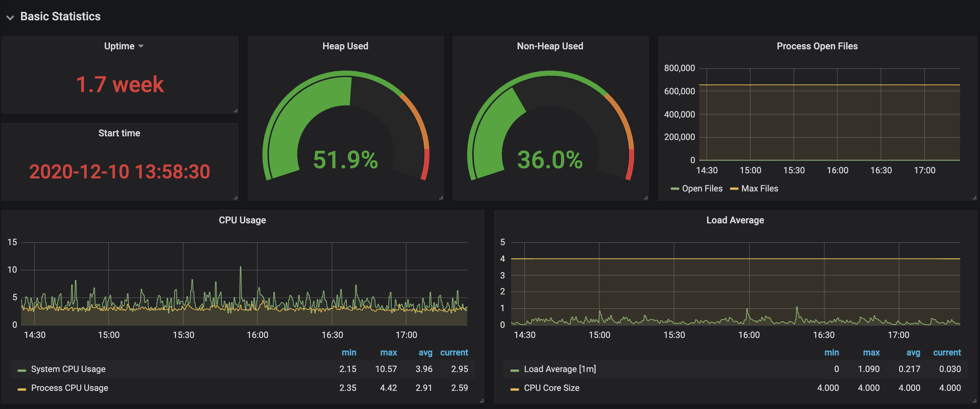This screenshot has width=980, height=409.
Task: Sort CPU Usage legend by max
Action: pos(388,352)
